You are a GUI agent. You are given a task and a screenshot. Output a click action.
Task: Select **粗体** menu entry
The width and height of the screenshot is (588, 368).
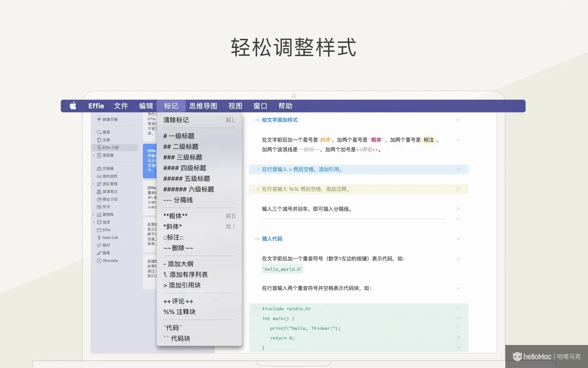tap(199, 216)
